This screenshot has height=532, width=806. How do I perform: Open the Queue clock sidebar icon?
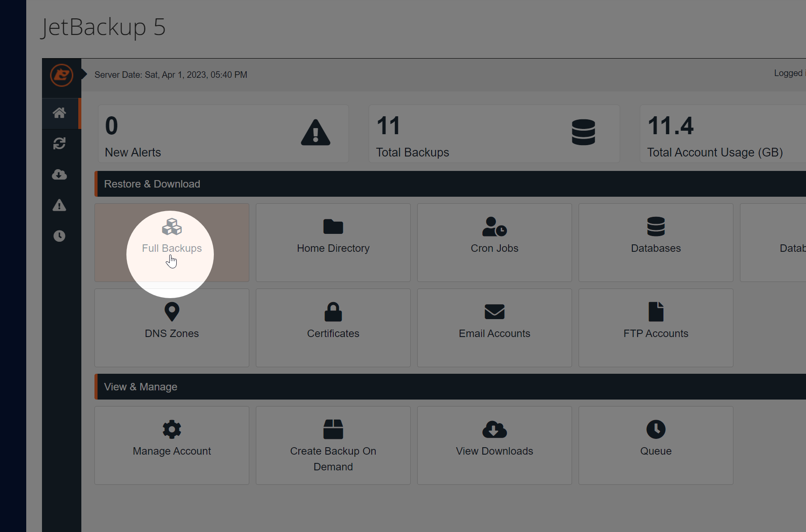pos(59,236)
